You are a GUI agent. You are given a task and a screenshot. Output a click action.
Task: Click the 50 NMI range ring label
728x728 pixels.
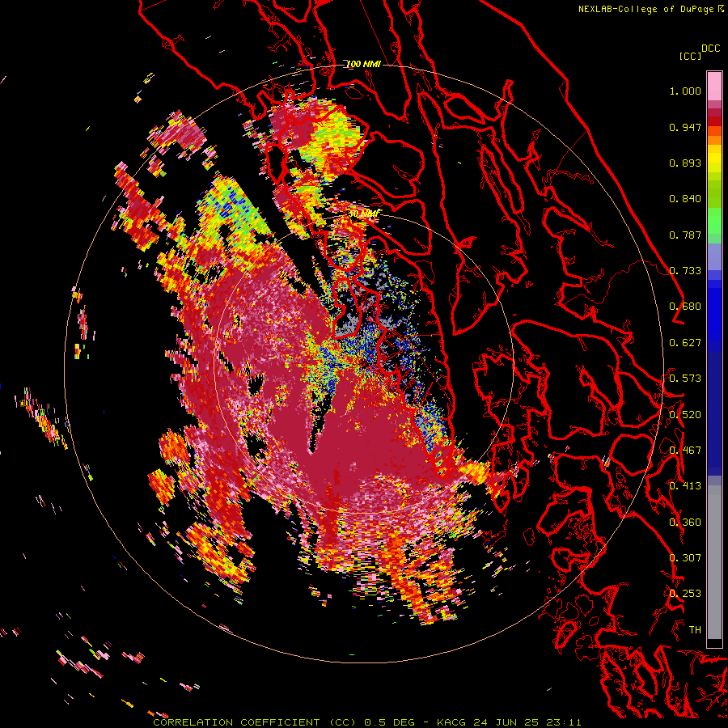point(364,214)
